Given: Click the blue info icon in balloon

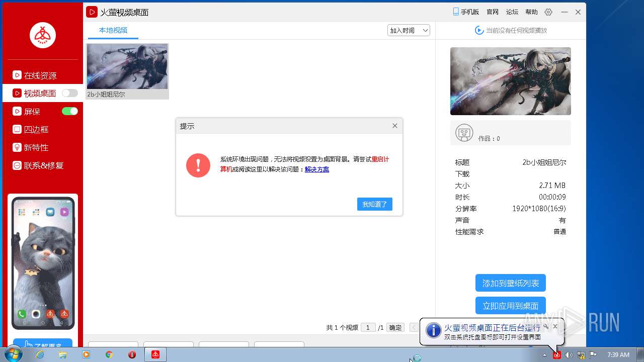Looking at the screenshot, I should (433, 330).
